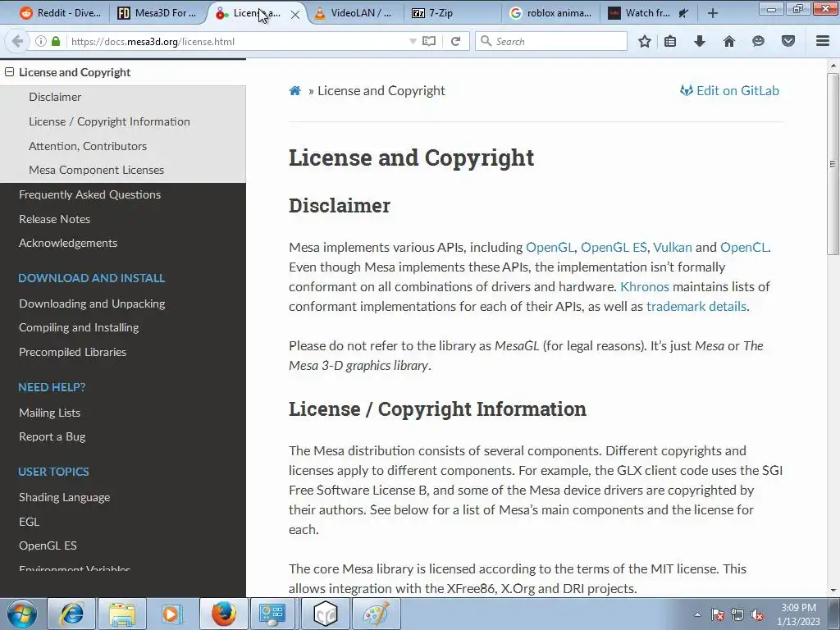Open Release Notes sidebar link
Screen dimensions: 840x630
tap(55, 219)
